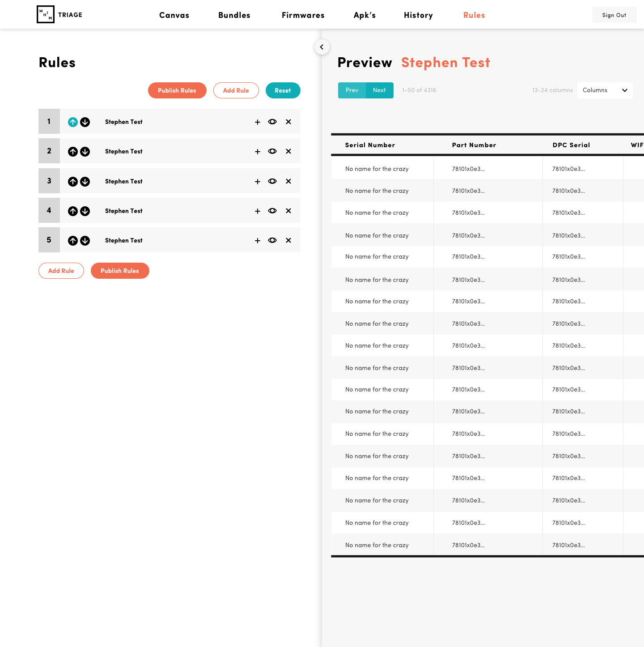The image size is (644, 647).
Task: Move rule 4 up with arrow icon
Action: click(73, 211)
